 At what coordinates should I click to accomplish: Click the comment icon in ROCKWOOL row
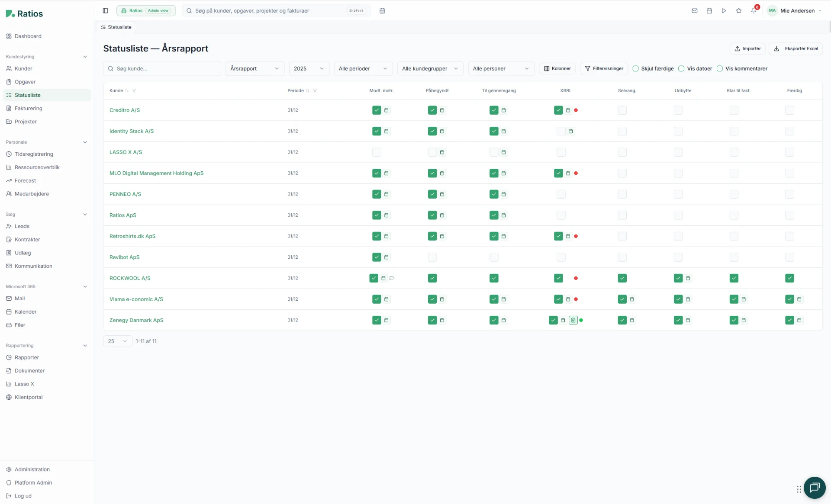392,278
